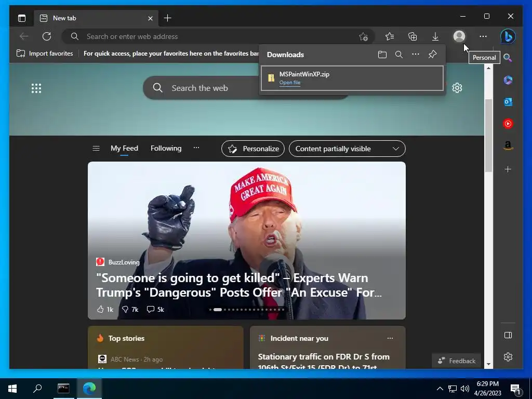The image size is (532, 399).
Task: Select MSPaintWinXP.zip download entry
Action: click(352, 78)
